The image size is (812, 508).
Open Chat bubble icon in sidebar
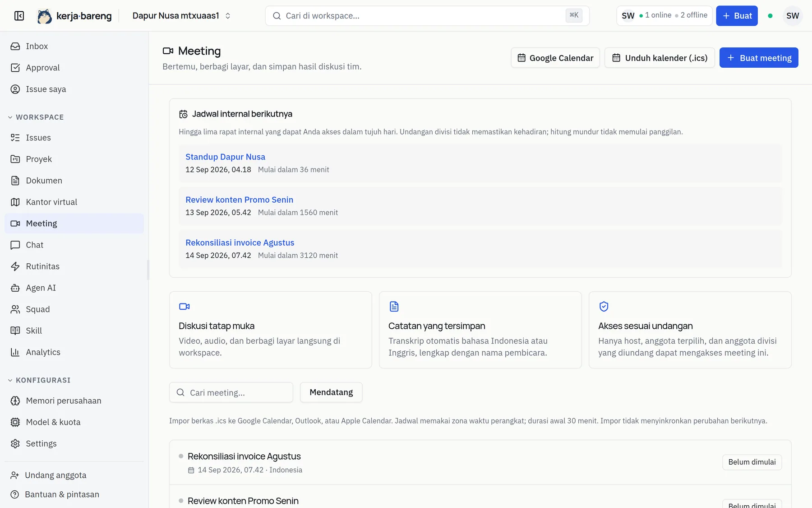click(x=15, y=245)
